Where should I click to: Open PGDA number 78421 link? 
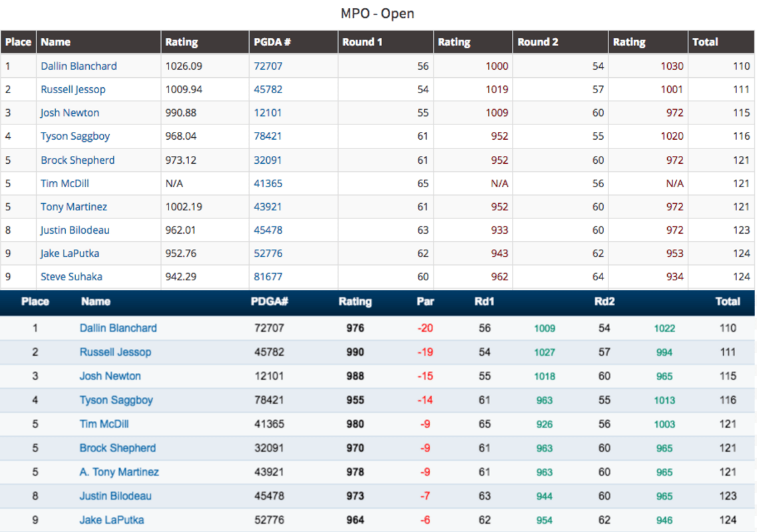click(268, 136)
